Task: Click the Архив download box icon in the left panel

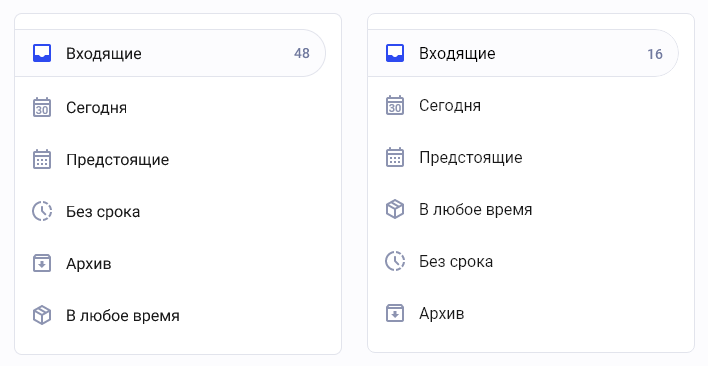Action: [42, 263]
